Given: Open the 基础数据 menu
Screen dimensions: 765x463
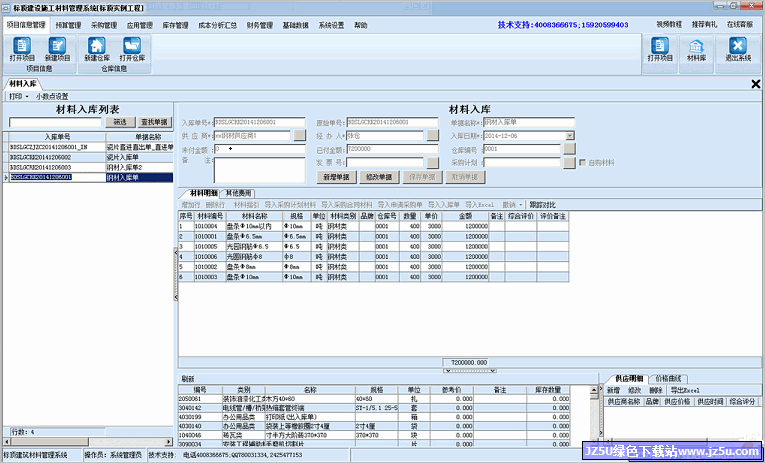Looking at the screenshot, I should click(295, 25).
